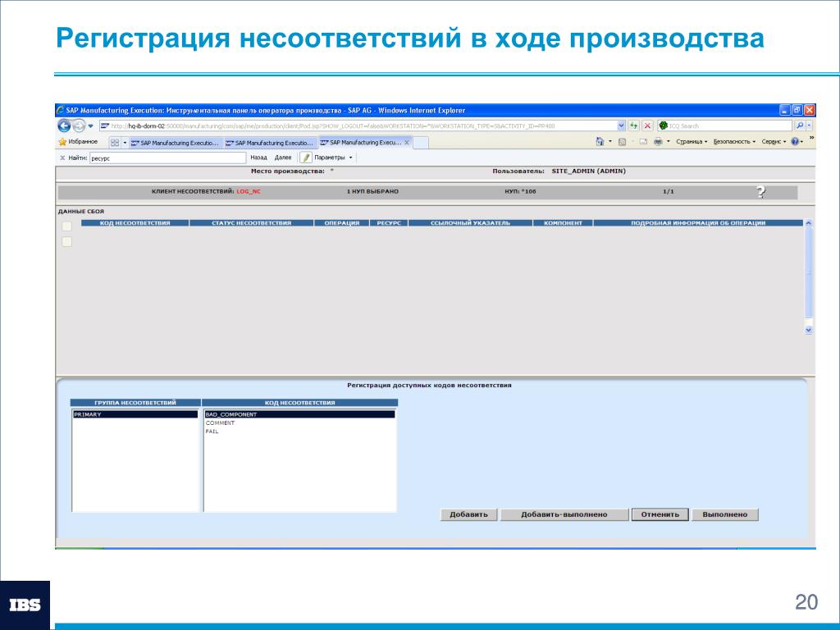This screenshot has width=840, height=630.
Task: Click the Stop loading red X icon
Action: pyautogui.click(x=647, y=126)
